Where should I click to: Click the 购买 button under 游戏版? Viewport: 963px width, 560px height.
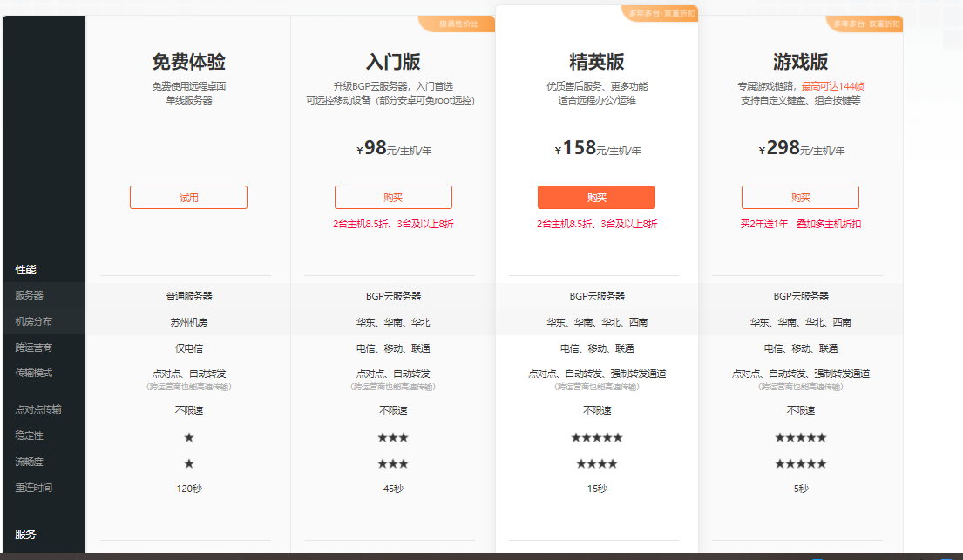pos(800,197)
